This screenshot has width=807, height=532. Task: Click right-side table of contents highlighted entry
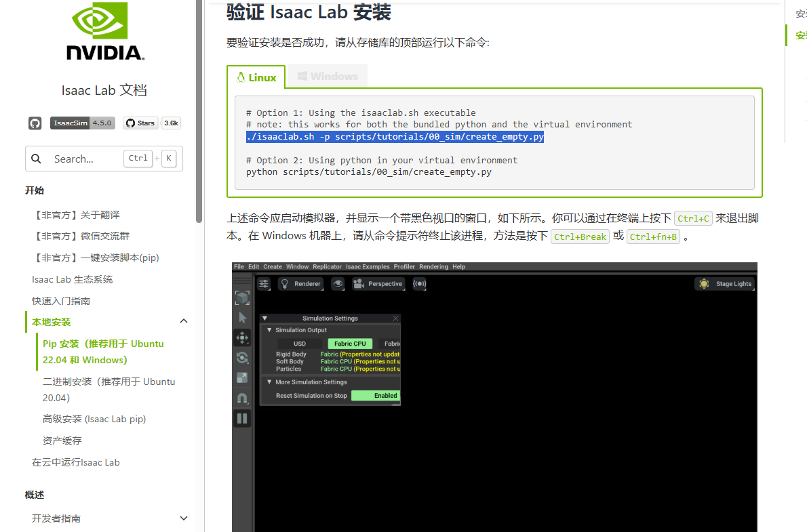point(801,35)
